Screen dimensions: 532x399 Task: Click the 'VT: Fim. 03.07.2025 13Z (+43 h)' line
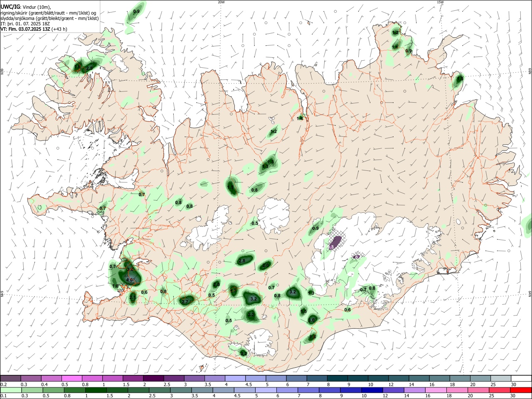click(x=34, y=29)
